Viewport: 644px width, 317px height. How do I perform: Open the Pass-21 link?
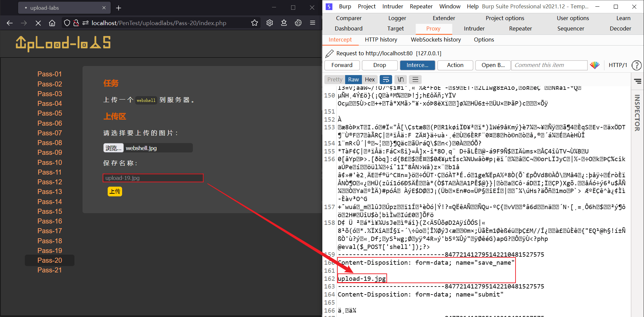pyautogui.click(x=50, y=270)
